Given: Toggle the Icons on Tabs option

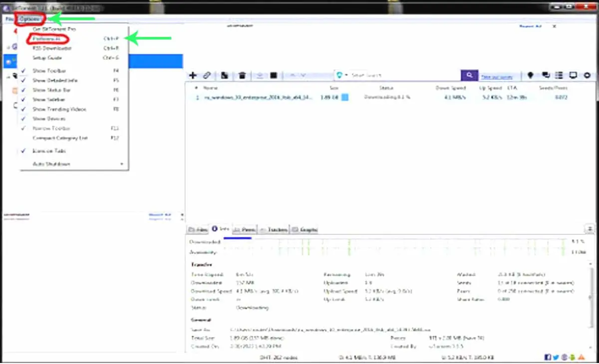Looking at the screenshot, I should [x=73, y=151].
